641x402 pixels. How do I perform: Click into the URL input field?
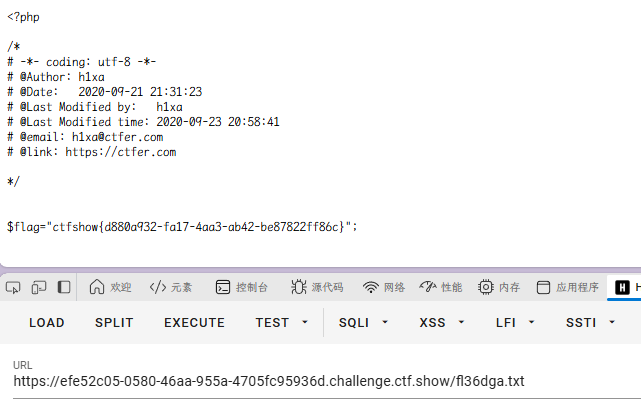click(x=327, y=381)
